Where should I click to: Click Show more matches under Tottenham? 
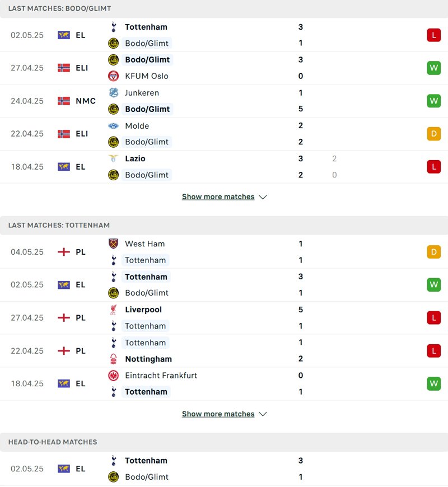pos(220,414)
